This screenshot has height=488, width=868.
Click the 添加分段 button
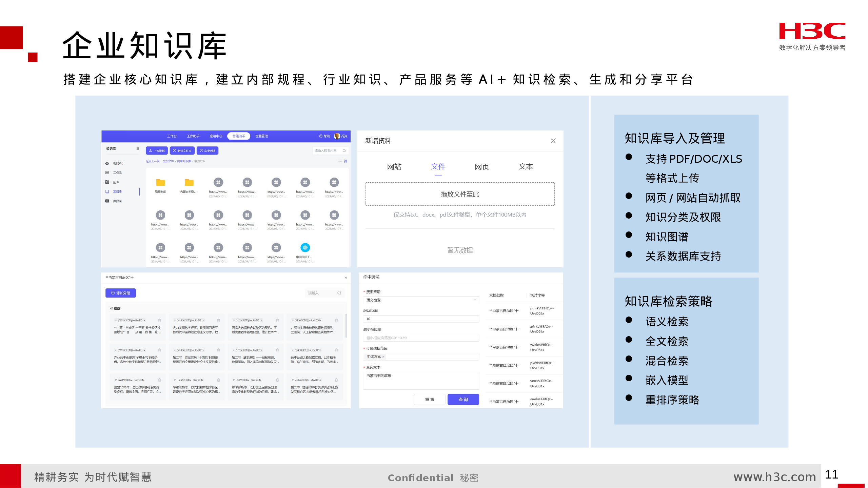[x=121, y=293]
